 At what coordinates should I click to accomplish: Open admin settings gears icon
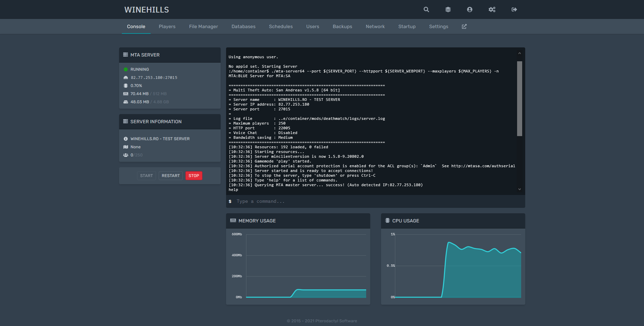(x=492, y=9)
